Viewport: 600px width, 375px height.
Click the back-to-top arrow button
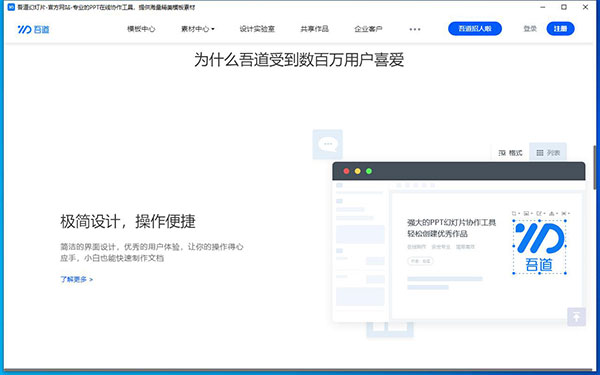pos(576,317)
